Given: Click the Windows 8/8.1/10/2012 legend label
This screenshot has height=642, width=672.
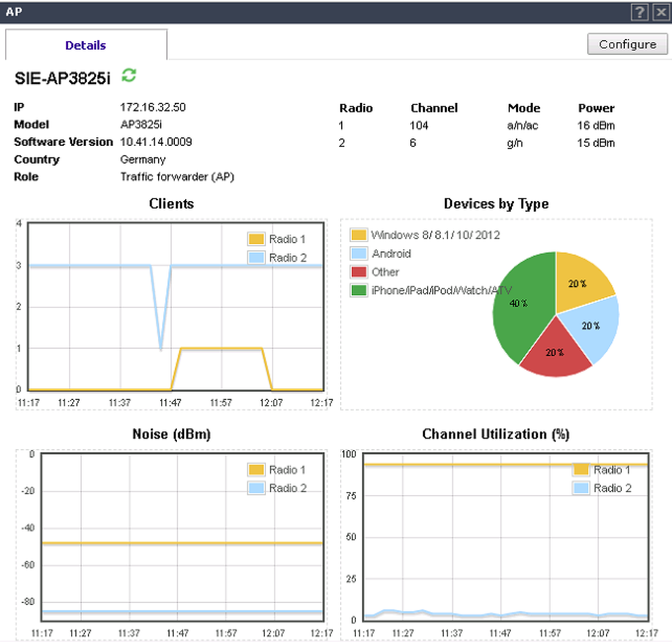Looking at the screenshot, I should click(x=435, y=235).
